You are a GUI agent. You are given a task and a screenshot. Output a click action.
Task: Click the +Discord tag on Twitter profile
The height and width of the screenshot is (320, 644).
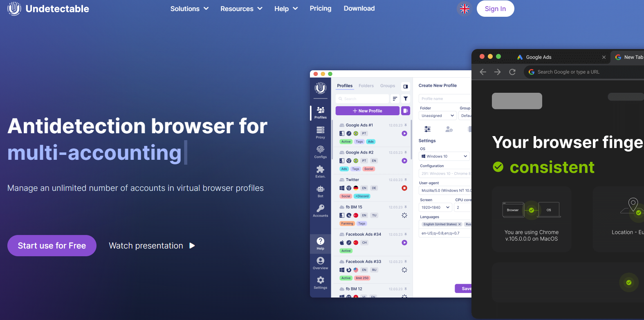362,196
